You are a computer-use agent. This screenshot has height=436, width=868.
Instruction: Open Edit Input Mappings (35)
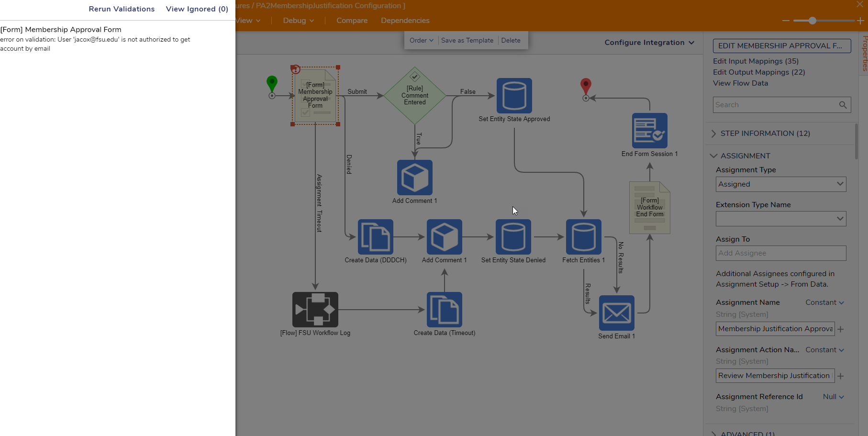click(x=756, y=61)
